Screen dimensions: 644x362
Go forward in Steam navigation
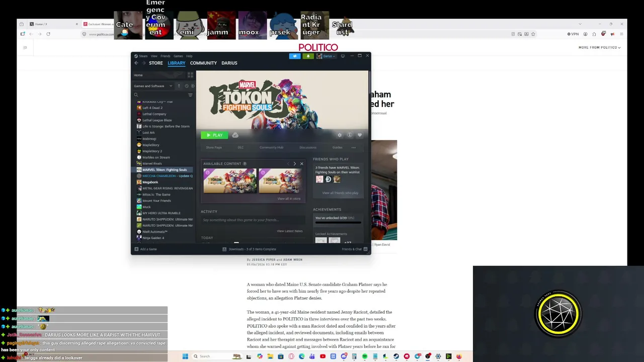143,63
